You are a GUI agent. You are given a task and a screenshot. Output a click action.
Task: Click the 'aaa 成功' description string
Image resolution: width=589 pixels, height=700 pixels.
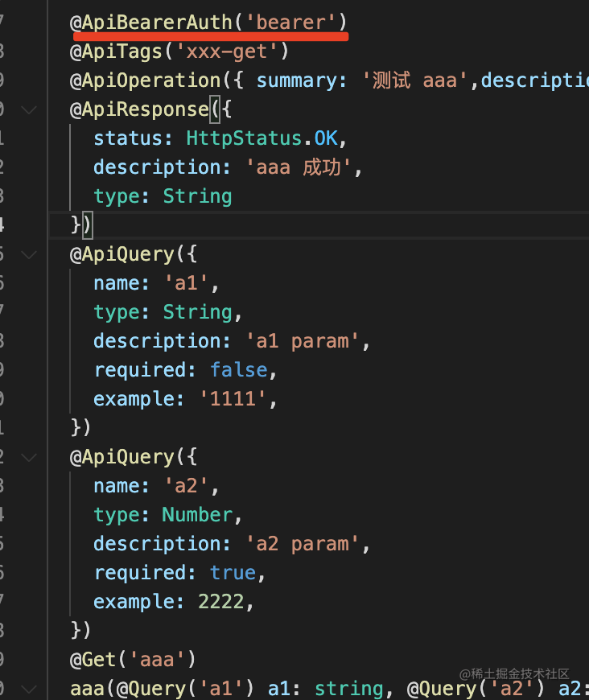299,167
